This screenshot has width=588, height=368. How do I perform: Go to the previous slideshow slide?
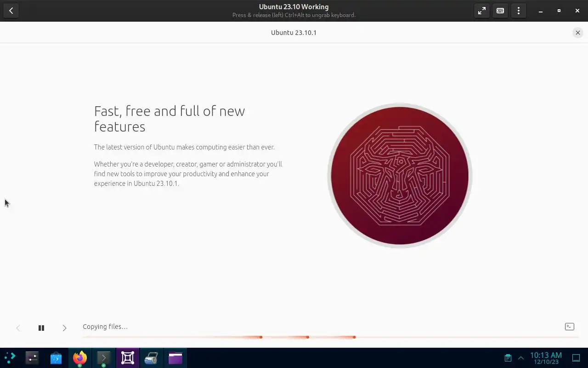pyautogui.click(x=18, y=328)
